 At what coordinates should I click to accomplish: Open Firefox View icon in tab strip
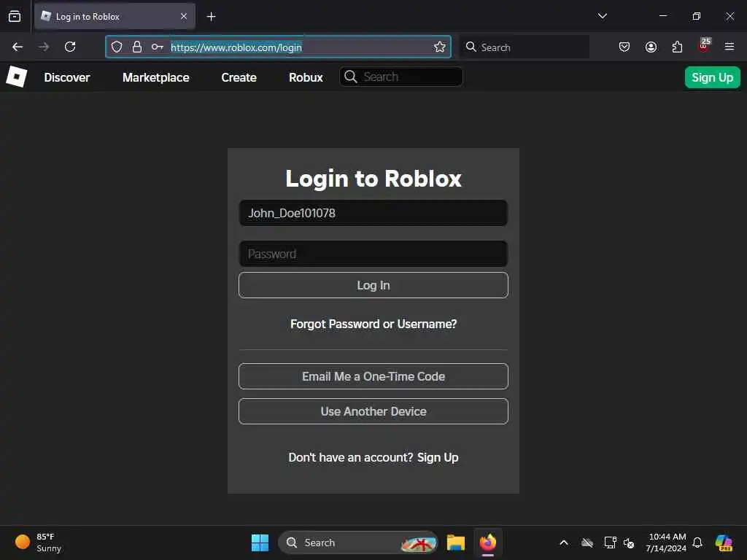(15, 16)
